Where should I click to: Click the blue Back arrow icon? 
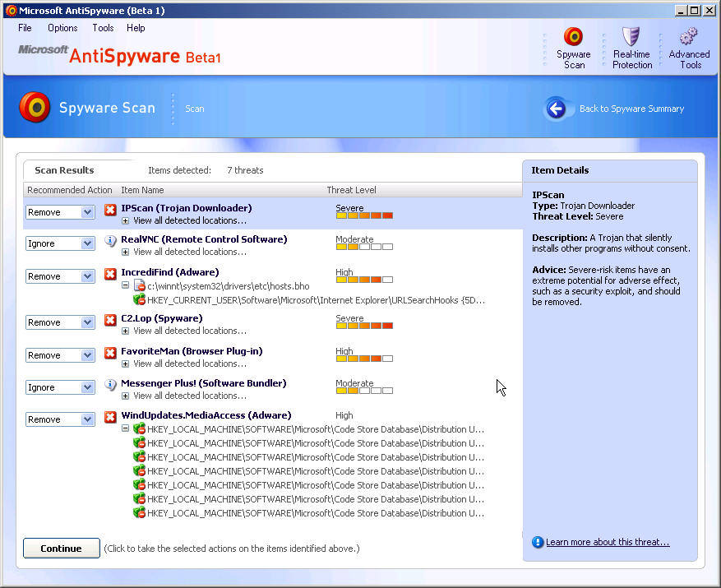pyautogui.click(x=557, y=109)
